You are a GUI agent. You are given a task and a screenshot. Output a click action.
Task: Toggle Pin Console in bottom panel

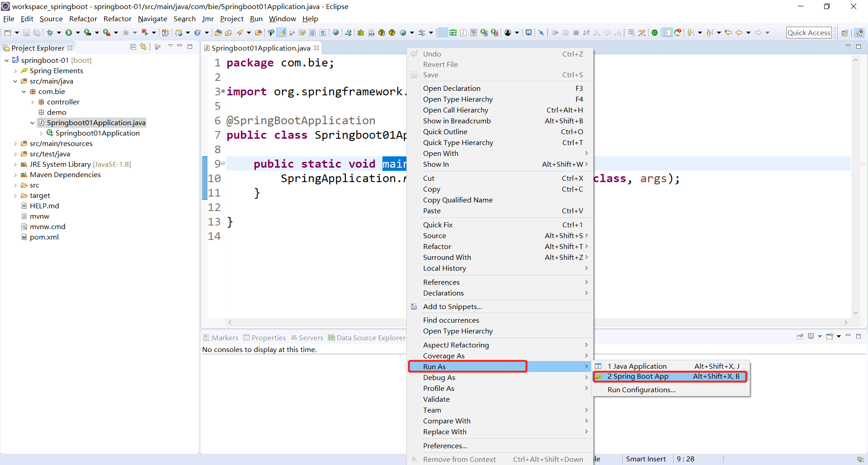click(800, 336)
